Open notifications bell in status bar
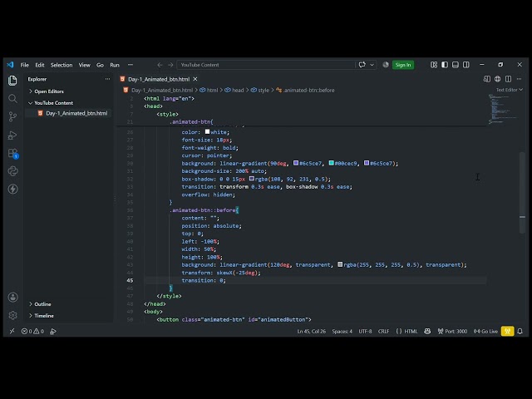The image size is (532, 399). 520,331
